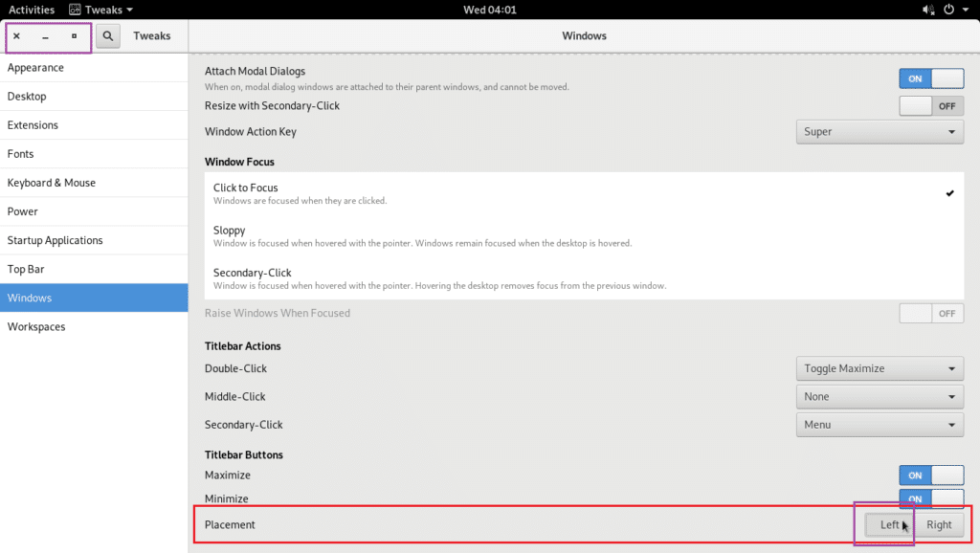
Task: Open the Activities menu
Action: click(32, 10)
